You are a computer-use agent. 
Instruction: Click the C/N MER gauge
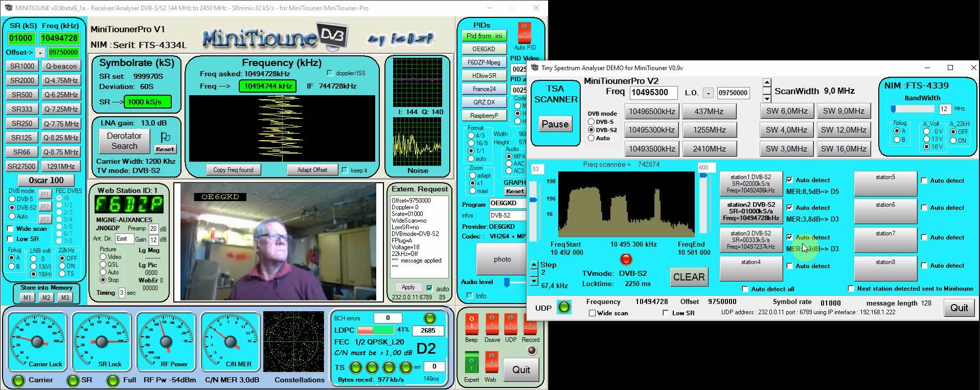pyautogui.click(x=231, y=341)
